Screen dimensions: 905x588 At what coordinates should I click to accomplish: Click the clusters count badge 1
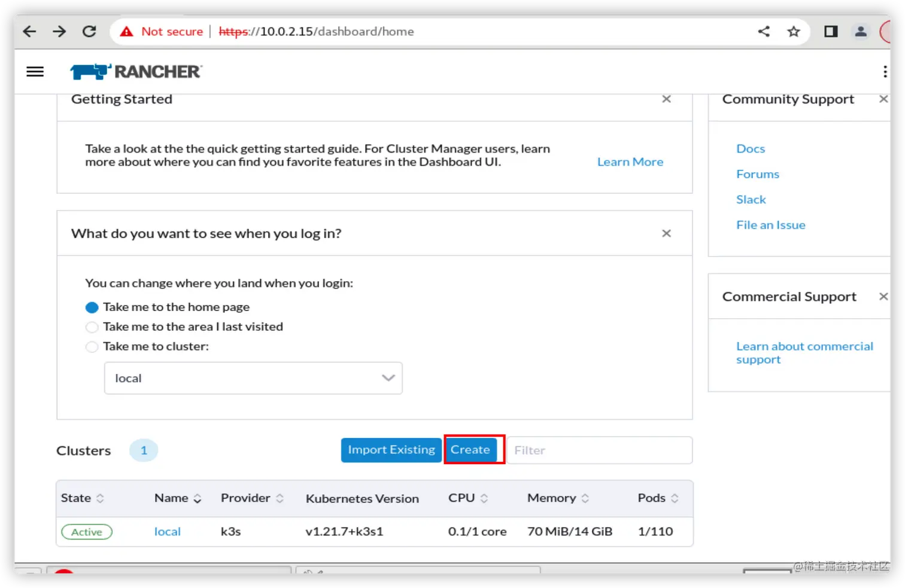144,450
